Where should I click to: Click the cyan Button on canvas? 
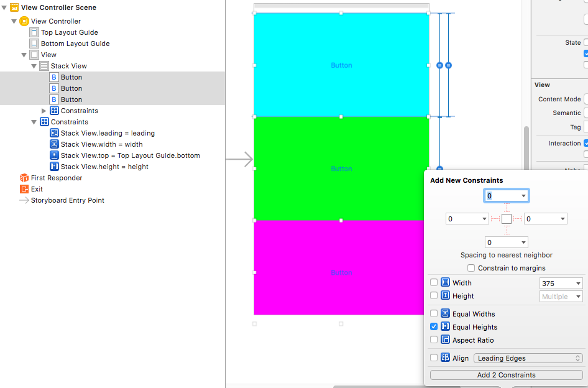[341, 65]
